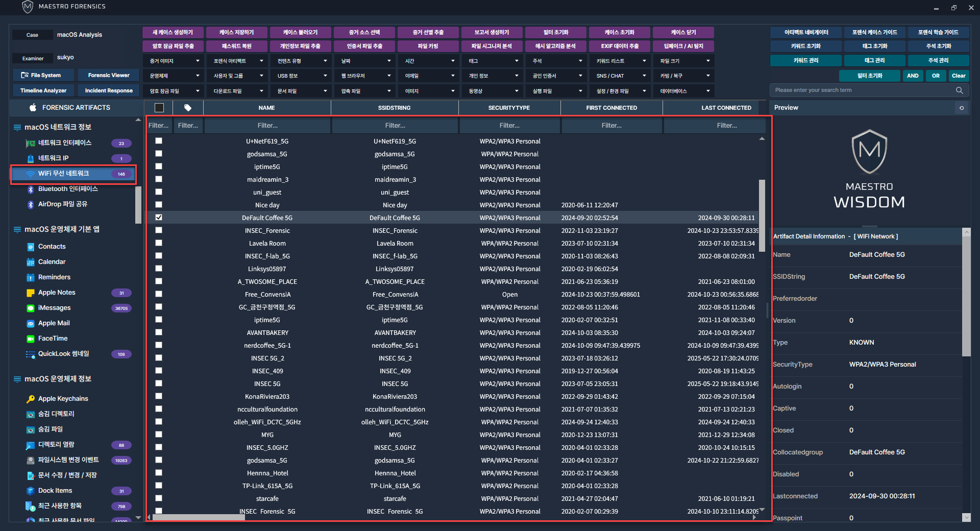Open the 운영체제 filter dropdown
Viewport: 980px width, 531px height.
click(x=174, y=76)
